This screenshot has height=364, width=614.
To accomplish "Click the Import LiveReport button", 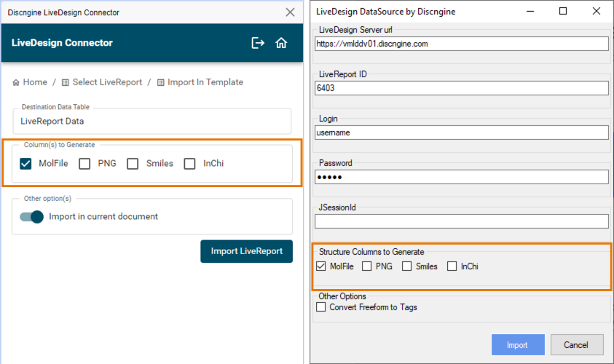I will [x=247, y=251].
